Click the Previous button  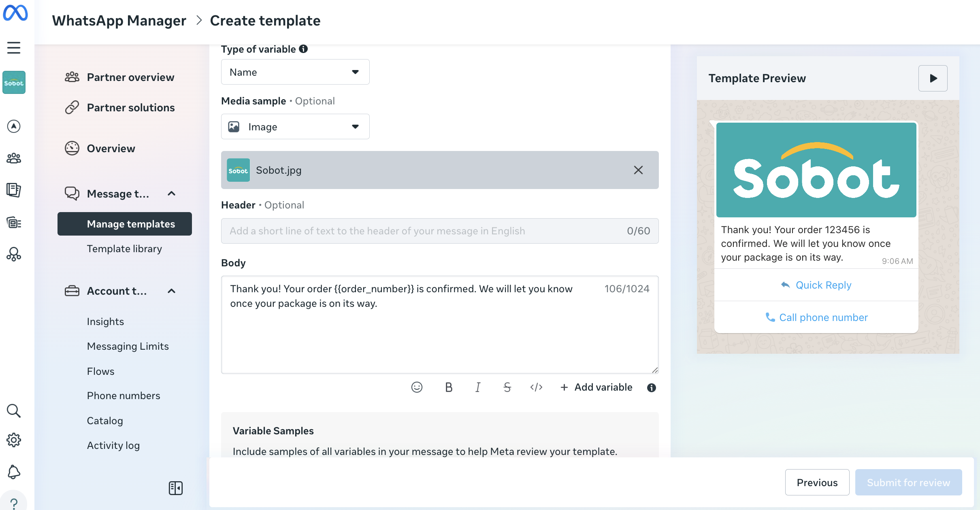coord(817,482)
